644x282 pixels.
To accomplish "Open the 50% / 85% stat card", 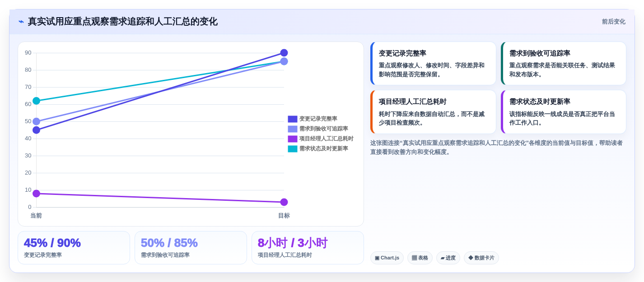I will coord(191,248).
